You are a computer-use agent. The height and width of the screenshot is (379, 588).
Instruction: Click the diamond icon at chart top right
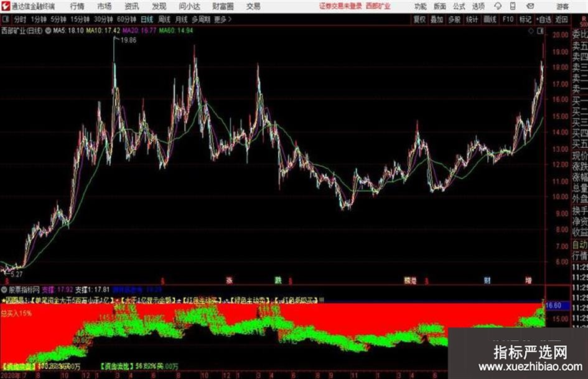(x=531, y=31)
